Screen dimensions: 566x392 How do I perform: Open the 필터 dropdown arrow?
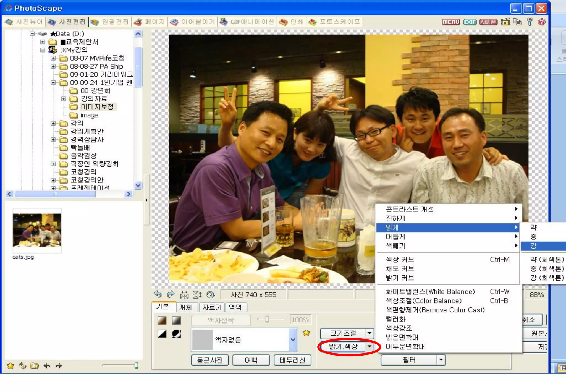[441, 360]
